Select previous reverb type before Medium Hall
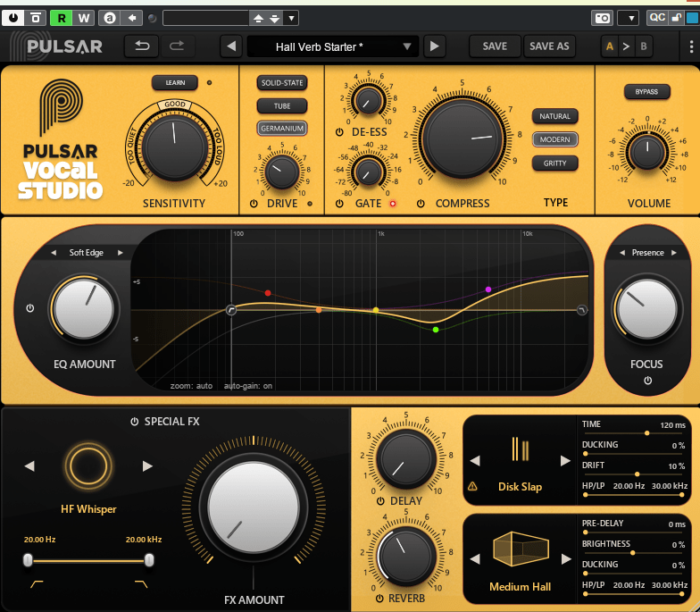 [x=476, y=559]
